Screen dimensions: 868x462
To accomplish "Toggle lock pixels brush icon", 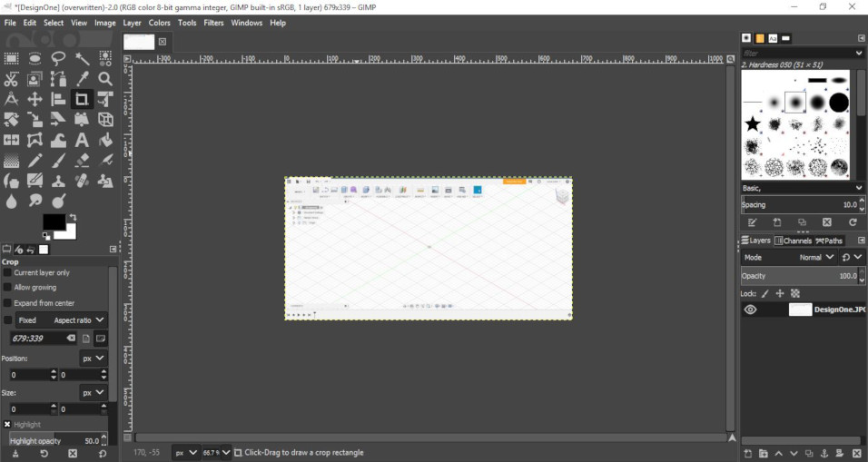I will 765,294.
